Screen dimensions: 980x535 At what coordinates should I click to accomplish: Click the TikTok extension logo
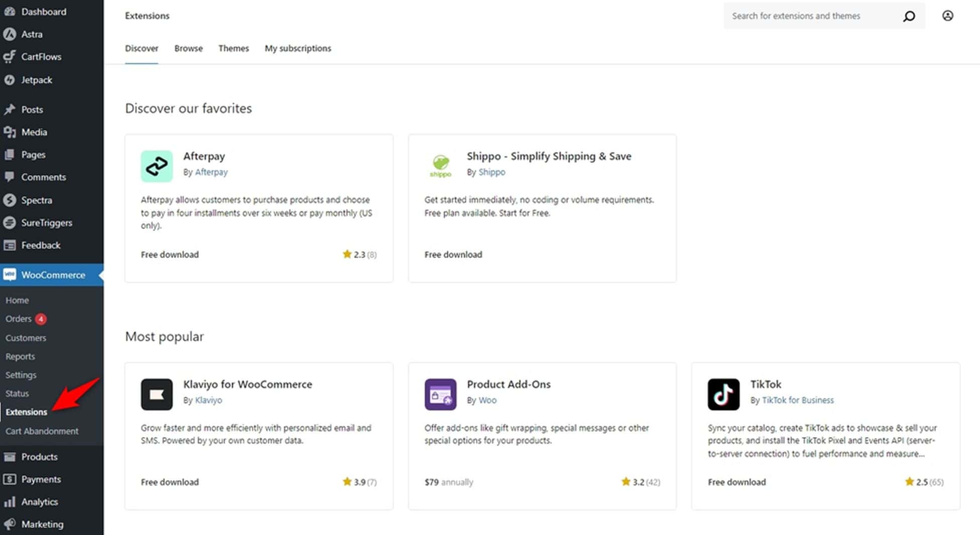[724, 394]
